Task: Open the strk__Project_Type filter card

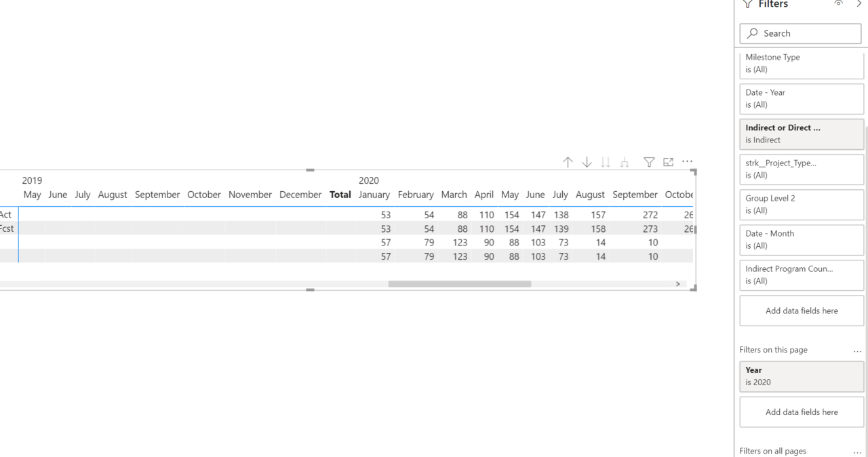Action: pos(802,169)
